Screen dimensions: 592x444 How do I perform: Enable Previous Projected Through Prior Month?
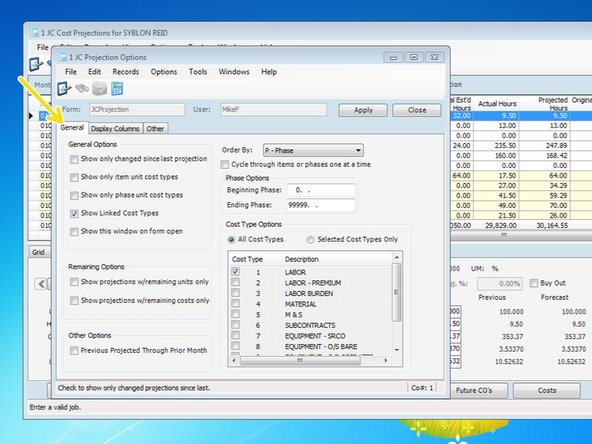[x=74, y=351]
